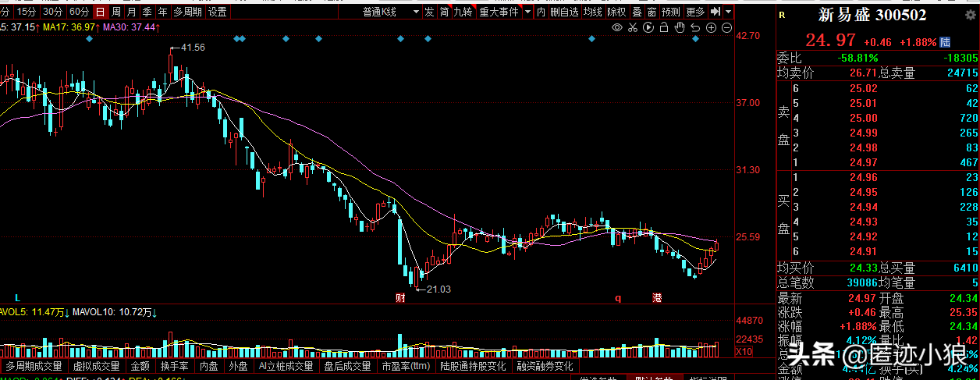The image size is (980, 380).
Task: Click the cyan L marker below chart
Action: click(x=16, y=298)
